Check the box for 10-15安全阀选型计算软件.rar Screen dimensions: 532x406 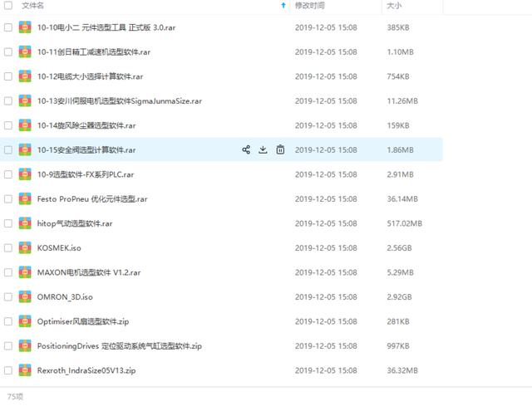tap(8, 149)
